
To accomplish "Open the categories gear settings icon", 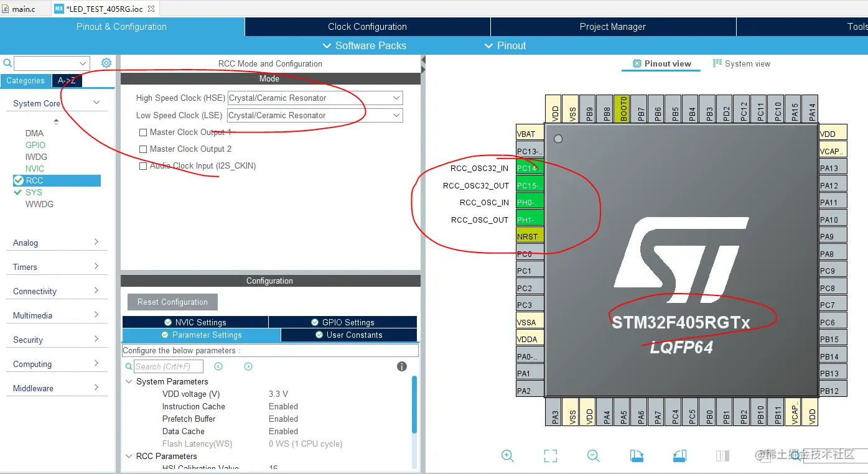I will point(106,63).
